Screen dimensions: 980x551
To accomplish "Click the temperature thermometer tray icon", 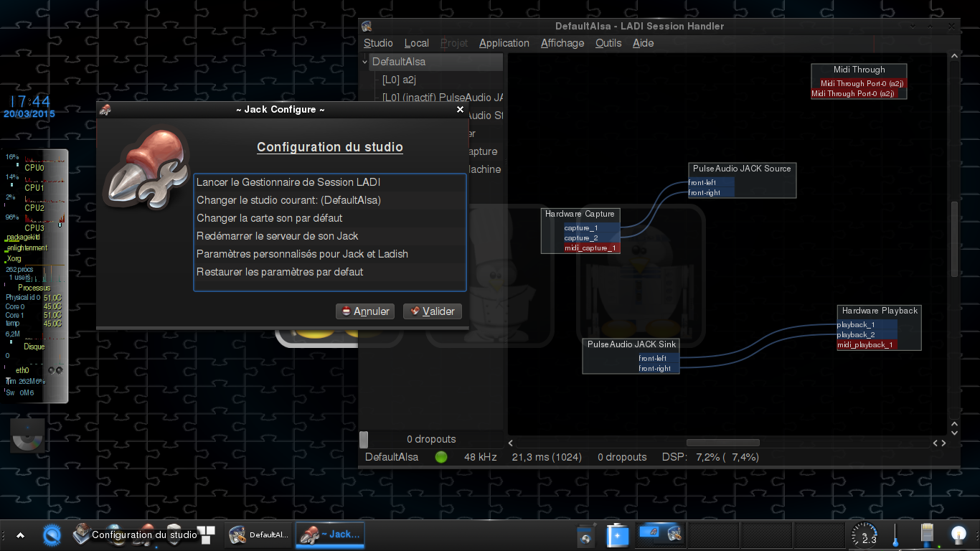I will pyautogui.click(x=895, y=535).
